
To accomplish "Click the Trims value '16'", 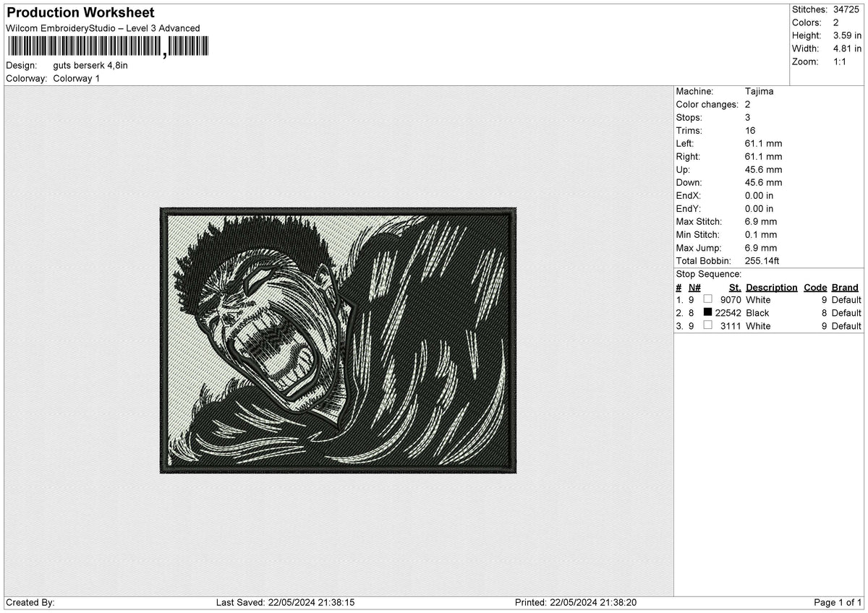I will click(750, 130).
